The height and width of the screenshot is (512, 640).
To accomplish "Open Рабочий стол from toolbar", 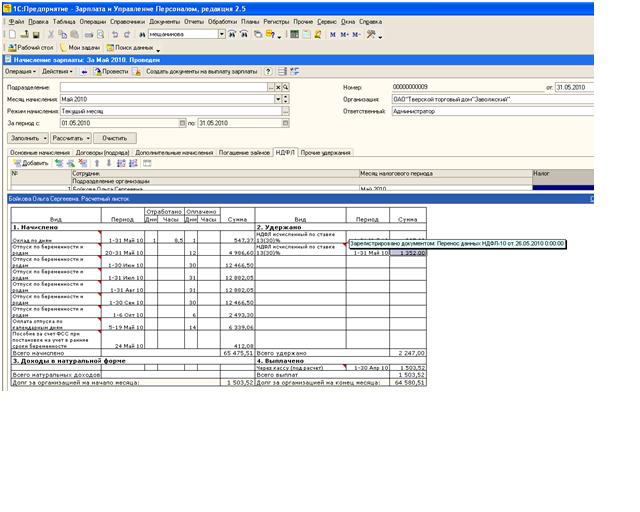I will 29,47.
